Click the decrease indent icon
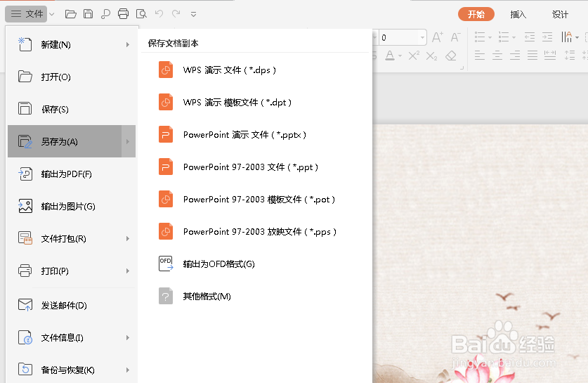 (x=530, y=37)
